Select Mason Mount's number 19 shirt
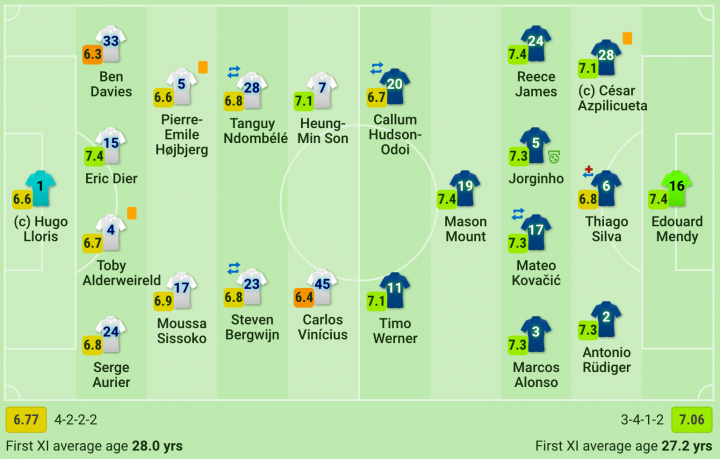The image size is (720, 459). pos(465,188)
